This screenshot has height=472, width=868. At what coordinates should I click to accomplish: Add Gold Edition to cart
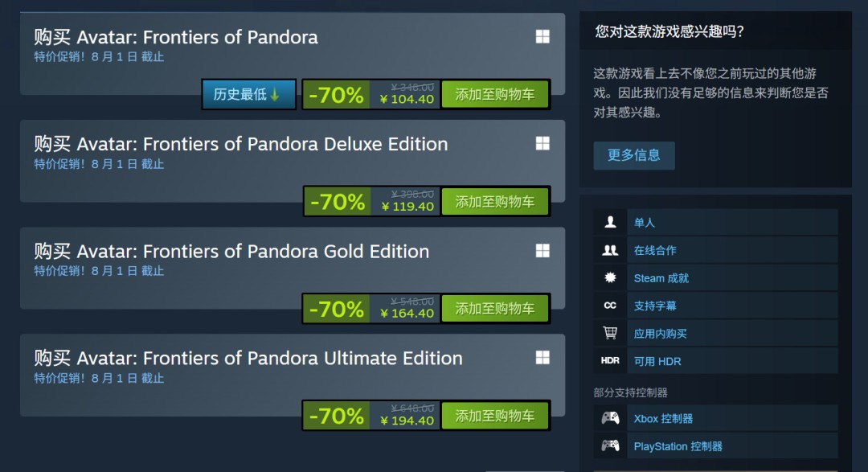[495, 309]
